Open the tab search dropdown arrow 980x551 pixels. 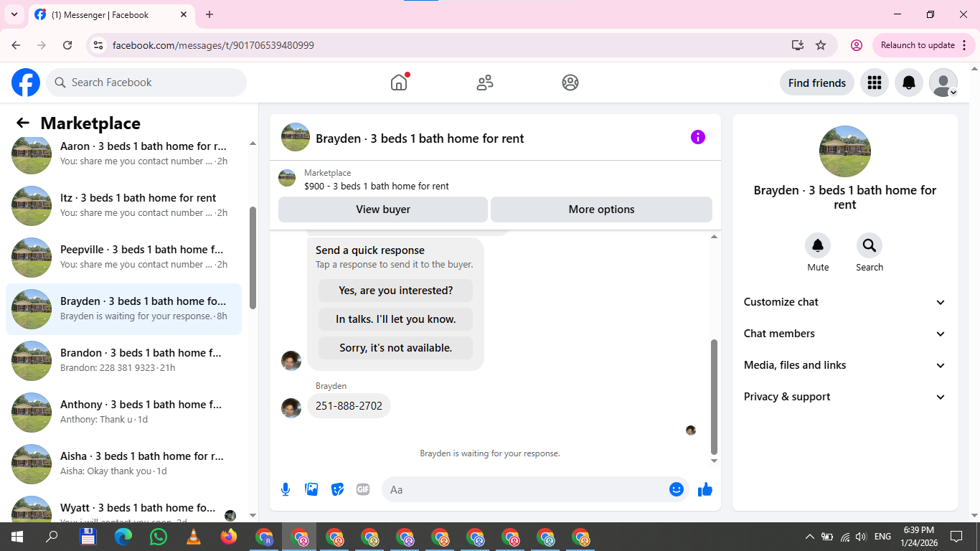14,14
